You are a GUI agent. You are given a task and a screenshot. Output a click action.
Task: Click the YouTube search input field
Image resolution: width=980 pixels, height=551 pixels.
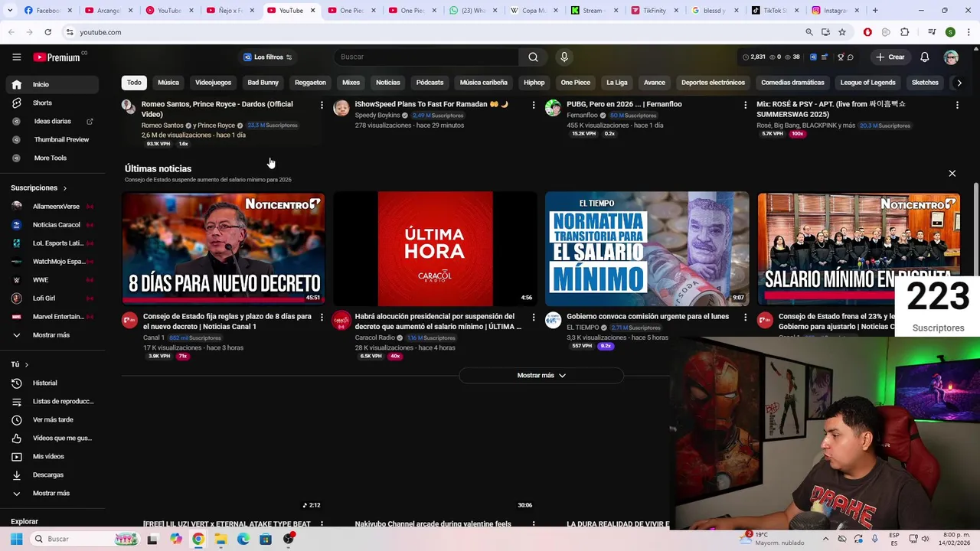click(x=426, y=57)
